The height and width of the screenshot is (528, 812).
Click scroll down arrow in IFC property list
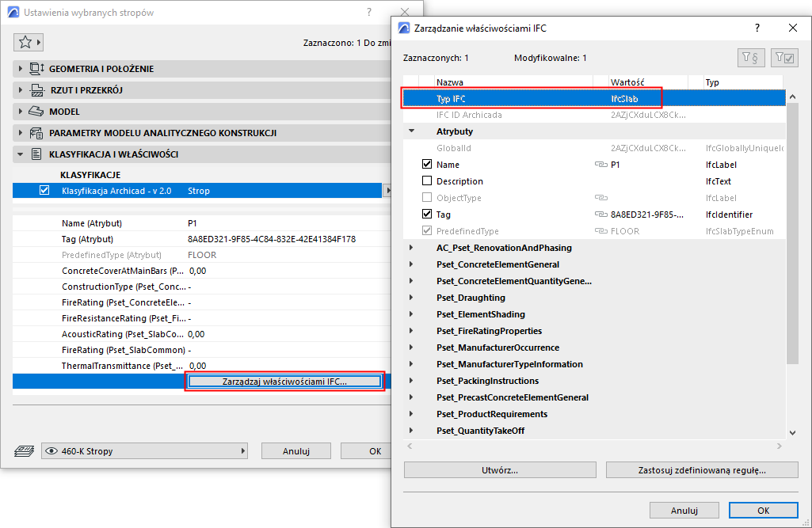(792, 433)
